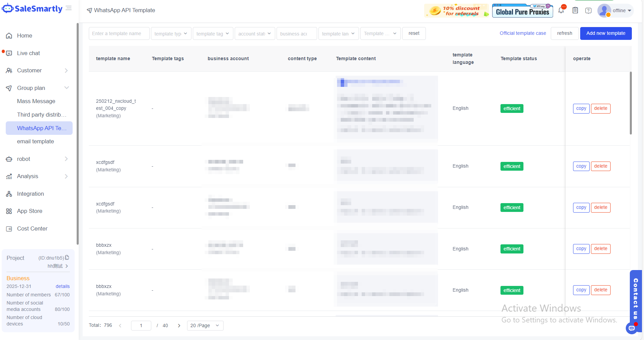Go to next page arrow
This screenshot has width=644, height=340.
tap(179, 325)
